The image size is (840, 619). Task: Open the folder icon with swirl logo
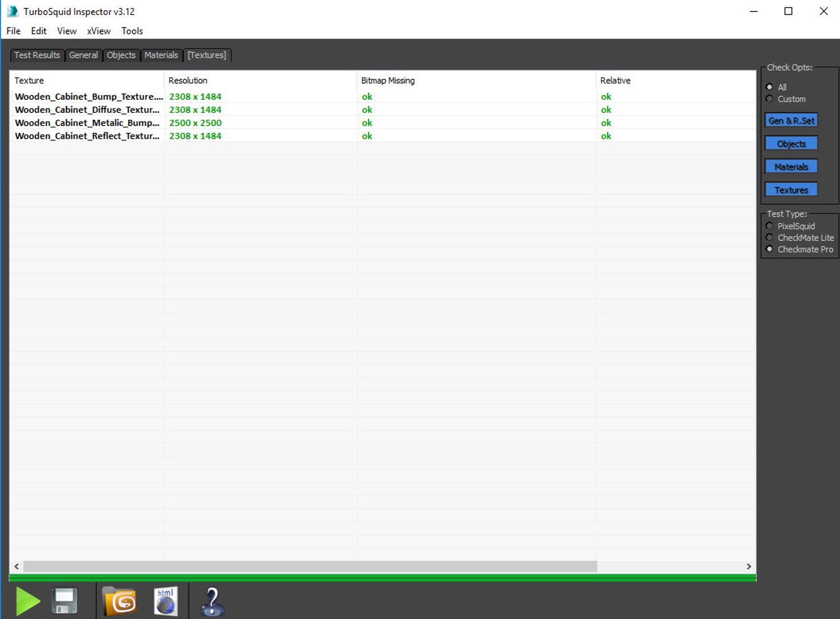[x=119, y=601]
